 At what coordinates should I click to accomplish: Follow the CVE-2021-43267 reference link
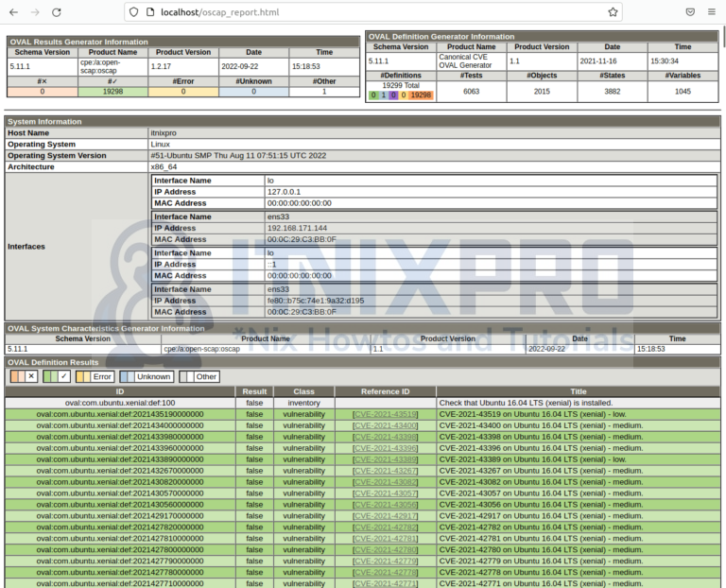click(385, 470)
